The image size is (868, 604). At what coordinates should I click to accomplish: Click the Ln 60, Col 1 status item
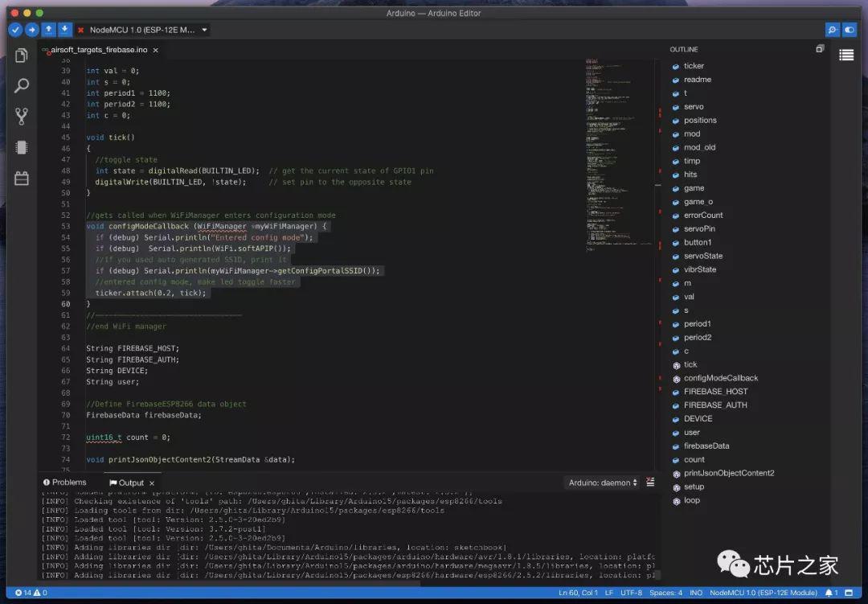(578, 593)
